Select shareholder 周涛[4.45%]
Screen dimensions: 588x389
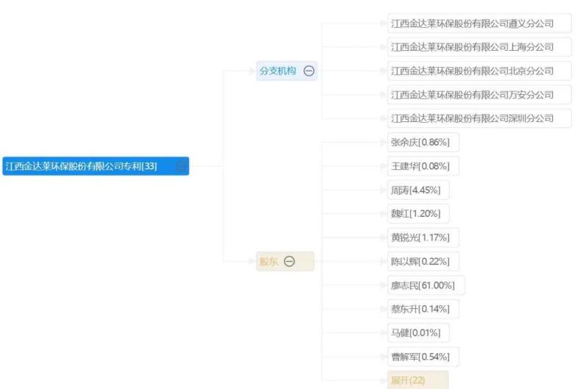[x=418, y=190]
